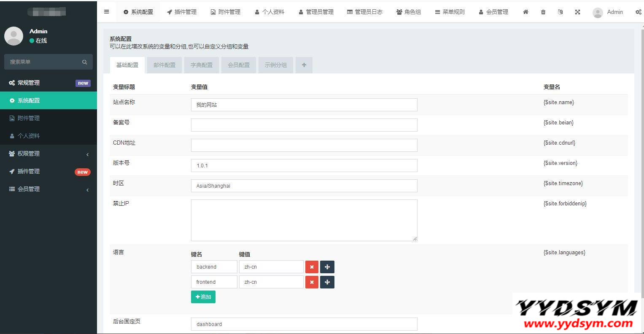Expand the 权限管理 sidebar menu
The height and width of the screenshot is (334, 644).
coord(49,154)
